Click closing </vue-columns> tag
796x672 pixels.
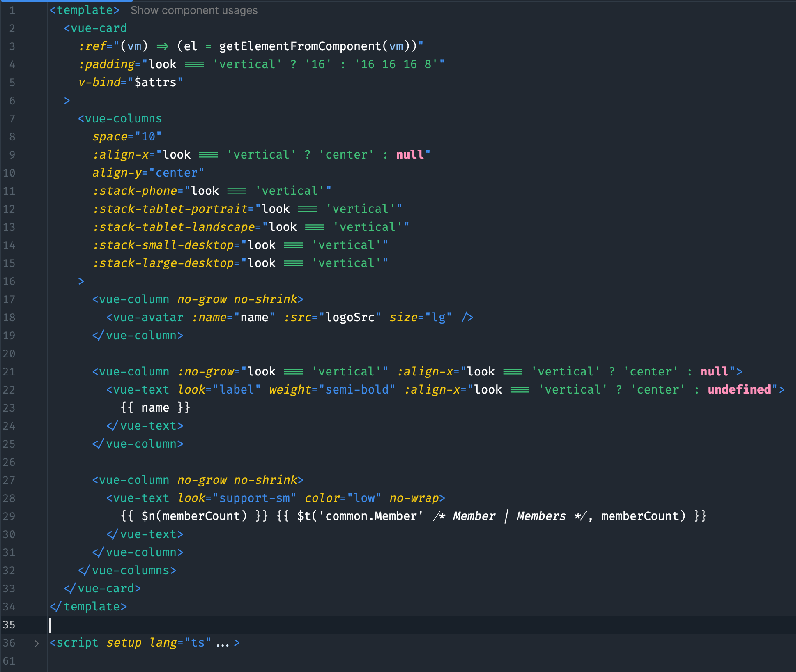point(127,571)
